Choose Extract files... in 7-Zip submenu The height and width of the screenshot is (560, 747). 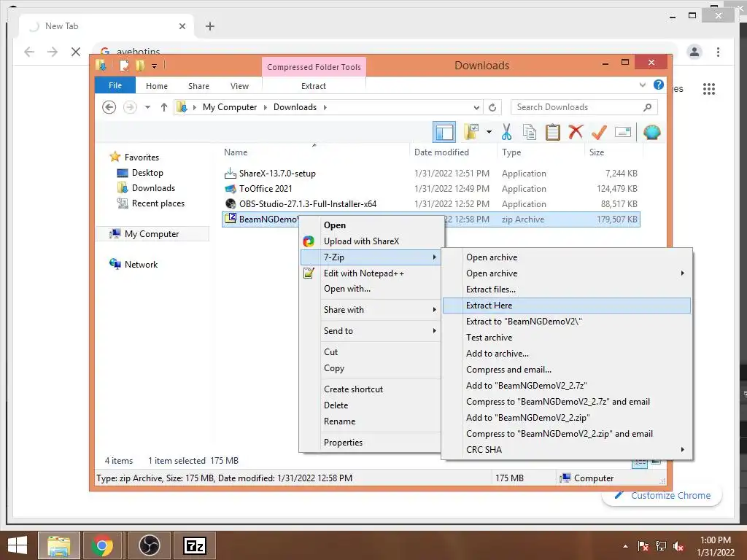566,289
